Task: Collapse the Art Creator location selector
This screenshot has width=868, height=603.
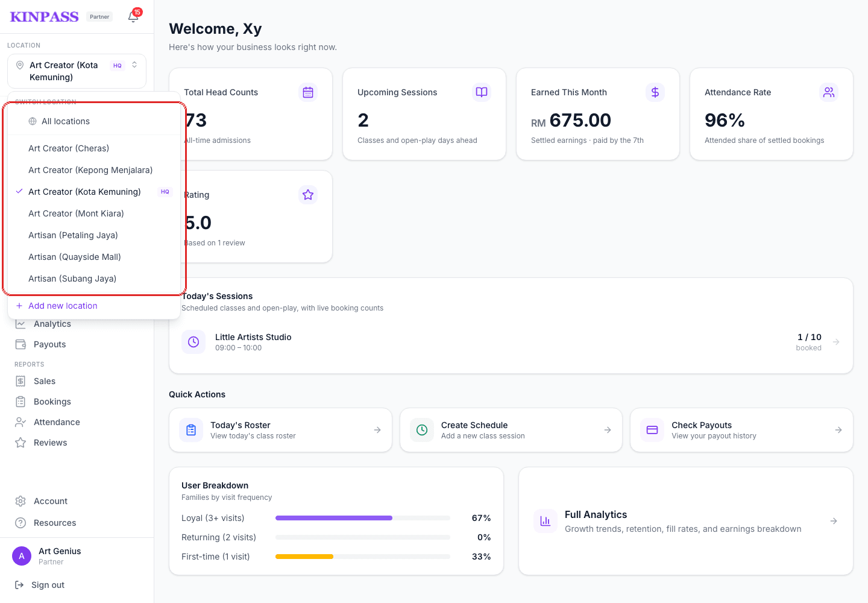Action: 77,71
